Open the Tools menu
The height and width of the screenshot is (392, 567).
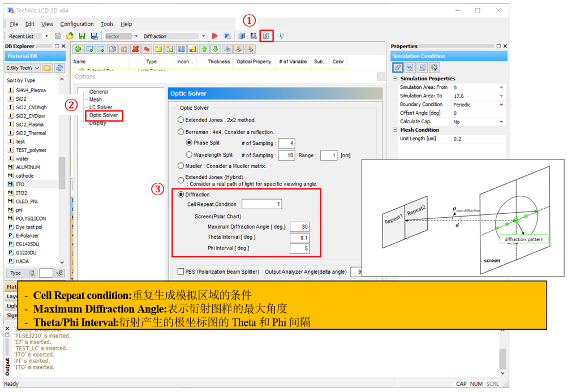(107, 24)
